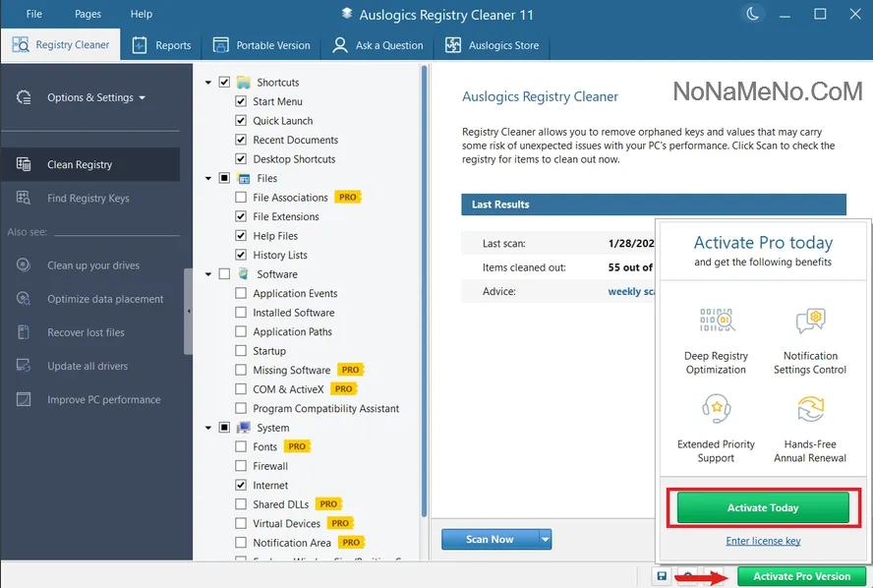Click the Clean up your drives icon
Image resolution: width=873 pixels, height=588 pixels.
(25, 265)
